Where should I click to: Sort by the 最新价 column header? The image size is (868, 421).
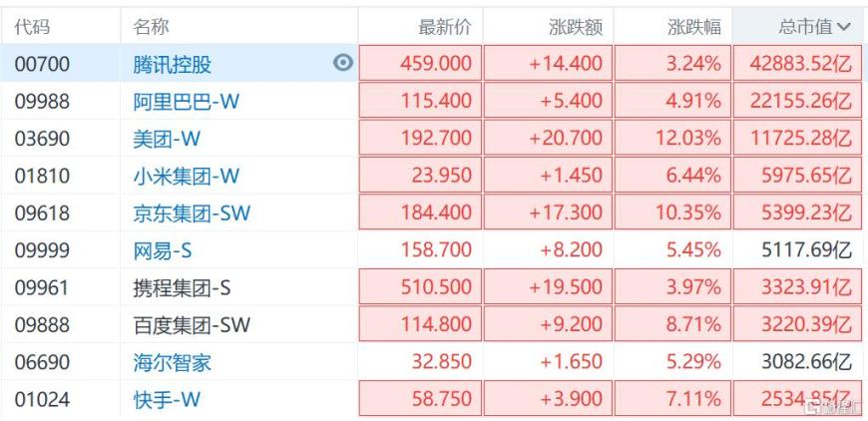[445, 28]
